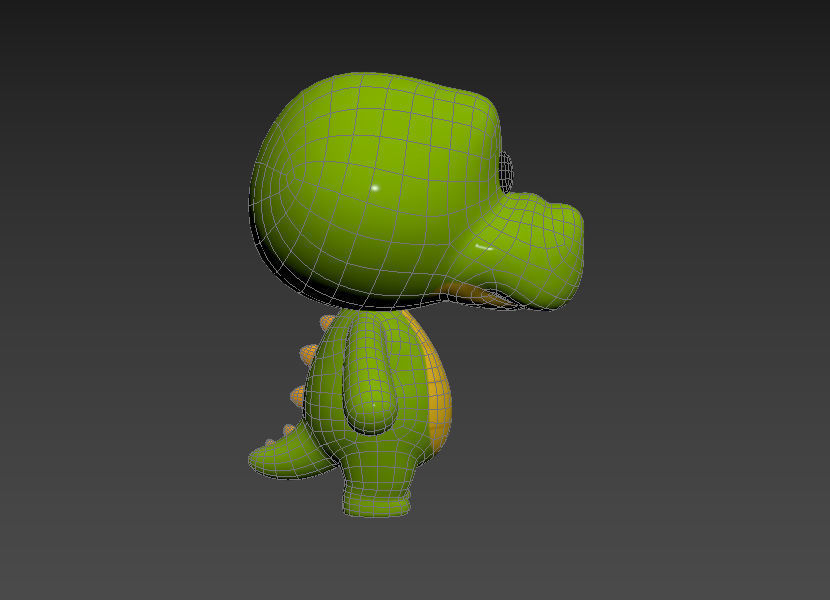830x600 pixels.
Task: Select the topmost orange back spike
Action: point(328,321)
